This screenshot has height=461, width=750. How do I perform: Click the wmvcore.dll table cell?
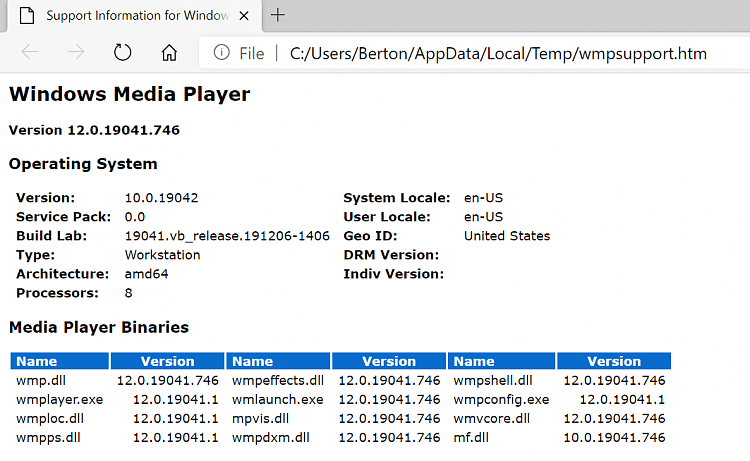491,419
